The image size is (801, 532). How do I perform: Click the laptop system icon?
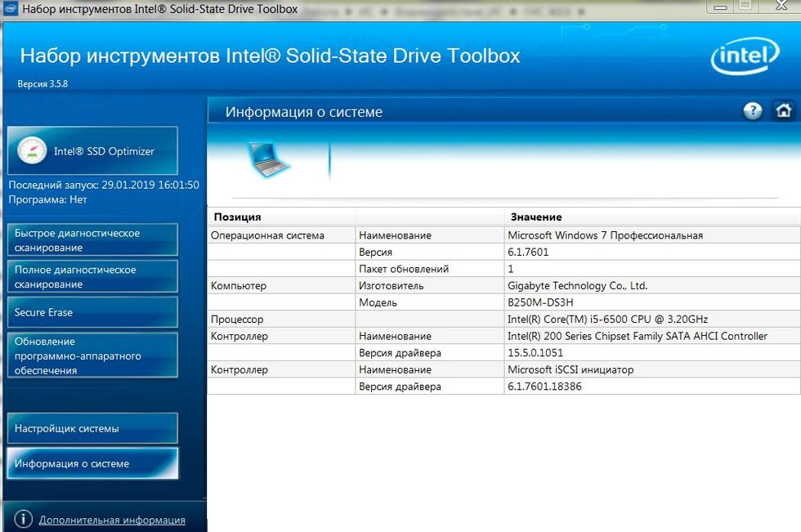[268, 159]
